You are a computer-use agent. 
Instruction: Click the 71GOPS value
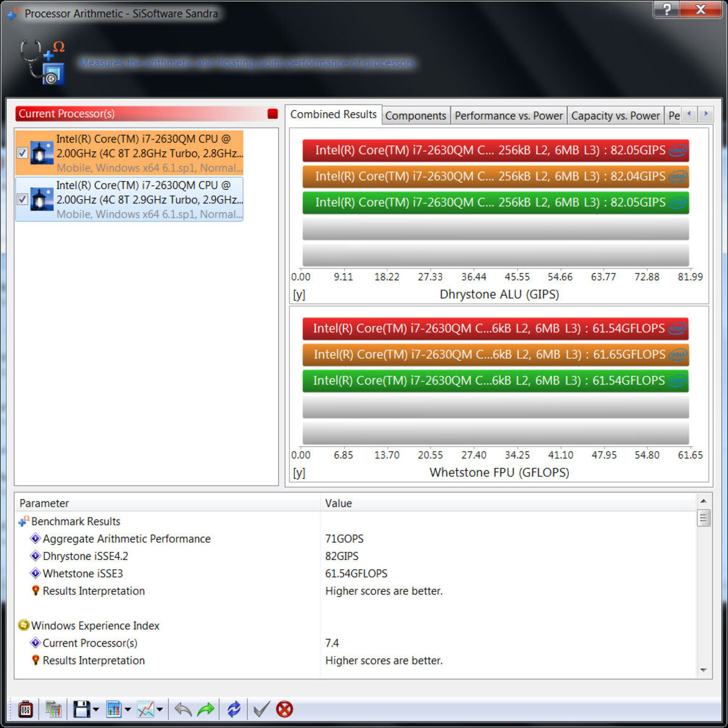(x=344, y=539)
